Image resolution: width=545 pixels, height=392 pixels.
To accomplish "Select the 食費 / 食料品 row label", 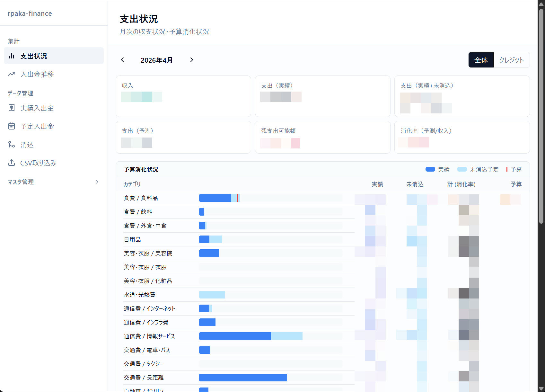I will point(141,198).
